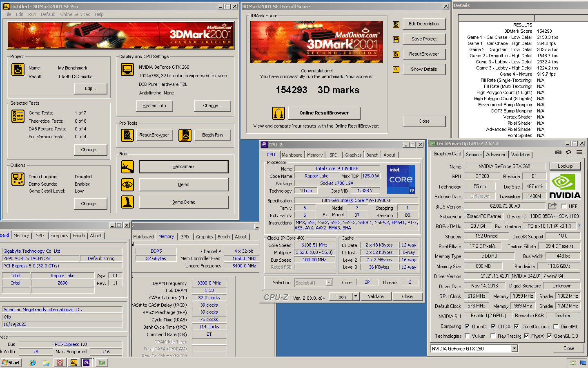Toggle the OpenGL 3.3 checkbox
Image resolution: width=588 pixels, height=368 pixels.
(549, 336)
